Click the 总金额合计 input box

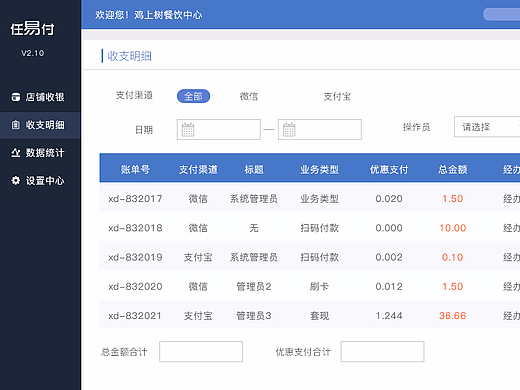tap(201, 351)
